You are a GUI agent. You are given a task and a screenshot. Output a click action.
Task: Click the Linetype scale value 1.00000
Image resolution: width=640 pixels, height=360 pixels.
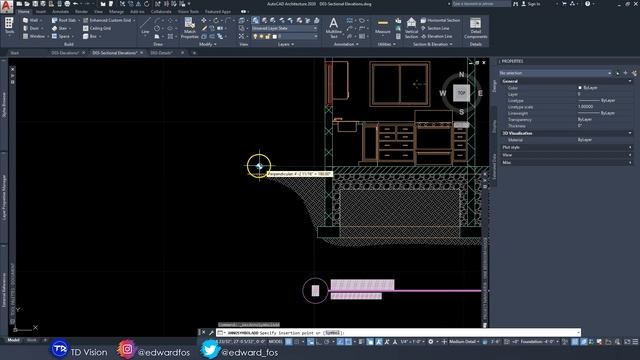[586, 107]
